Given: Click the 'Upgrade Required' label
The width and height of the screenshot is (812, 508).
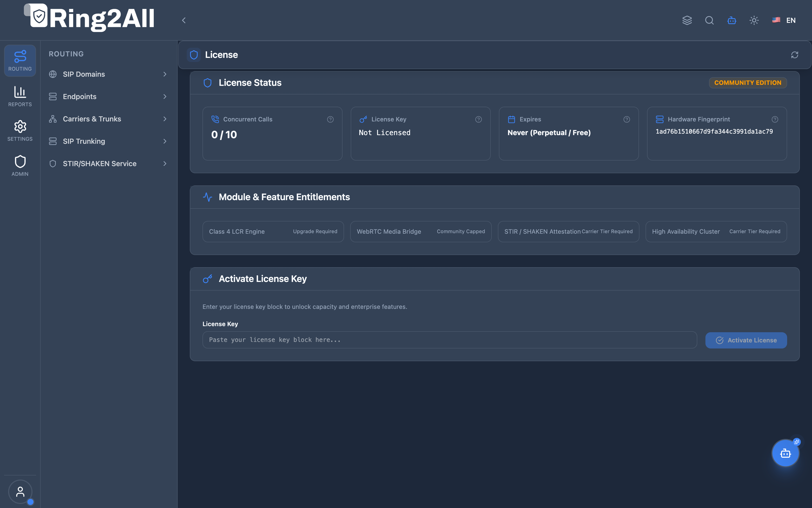Looking at the screenshot, I should 315,231.
